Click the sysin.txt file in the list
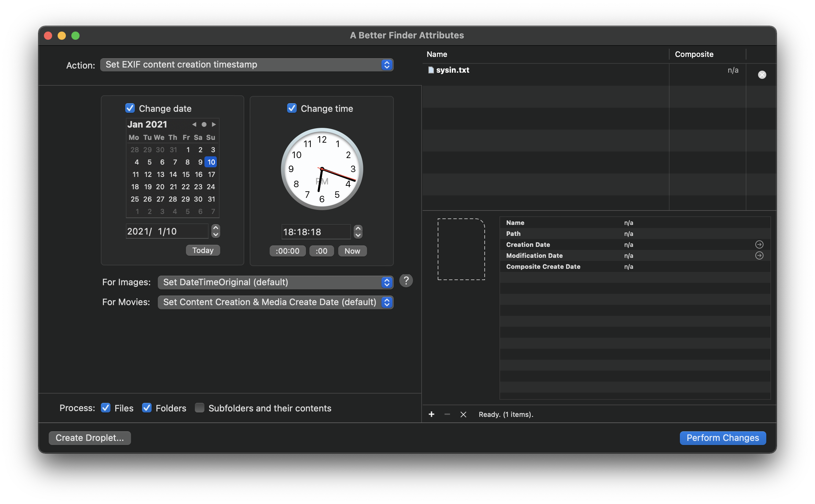The width and height of the screenshot is (815, 504). pos(453,70)
